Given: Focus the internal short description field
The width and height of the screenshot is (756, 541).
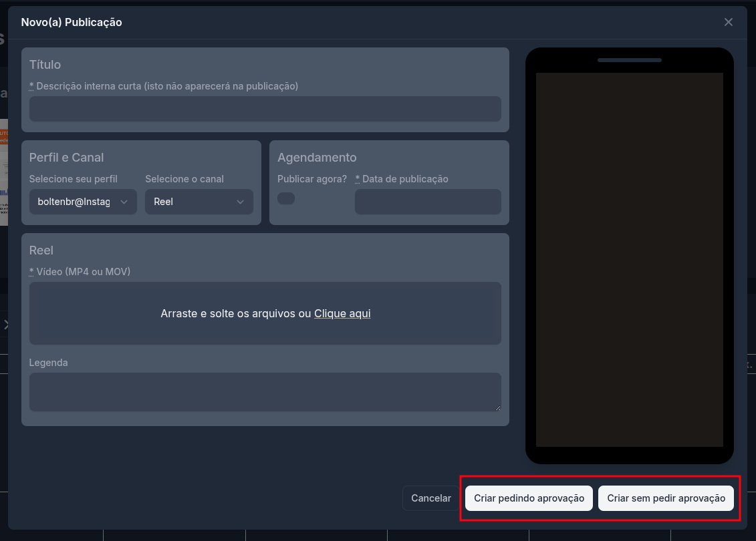Looking at the screenshot, I should pyautogui.click(x=265, y=109).
